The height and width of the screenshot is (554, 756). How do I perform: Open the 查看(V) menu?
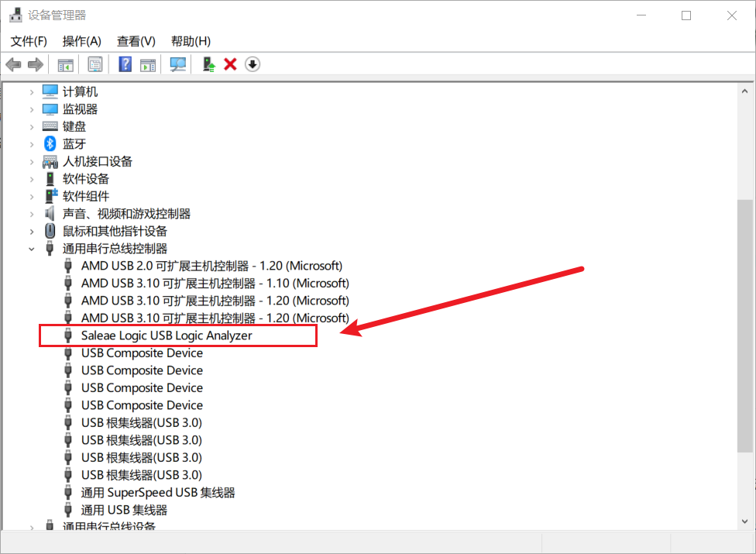[136, 42]
